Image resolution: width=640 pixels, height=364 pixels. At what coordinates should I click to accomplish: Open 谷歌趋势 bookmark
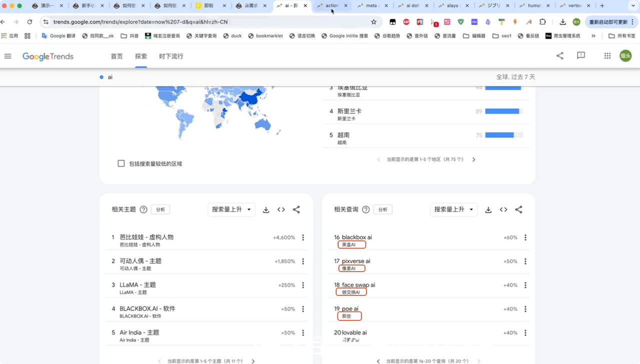(387, 36)
